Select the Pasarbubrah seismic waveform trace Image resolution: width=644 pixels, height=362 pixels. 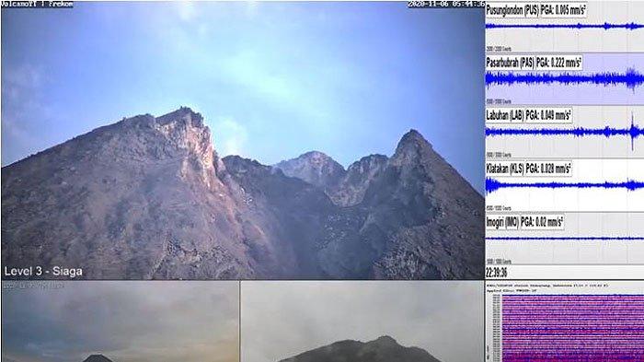[565, 79]
